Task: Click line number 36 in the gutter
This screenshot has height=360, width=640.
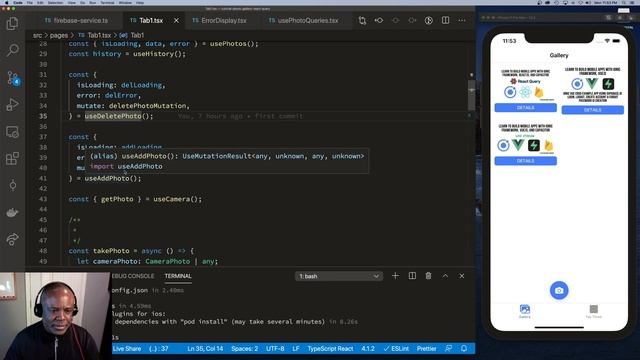Action: pos(43,127)
